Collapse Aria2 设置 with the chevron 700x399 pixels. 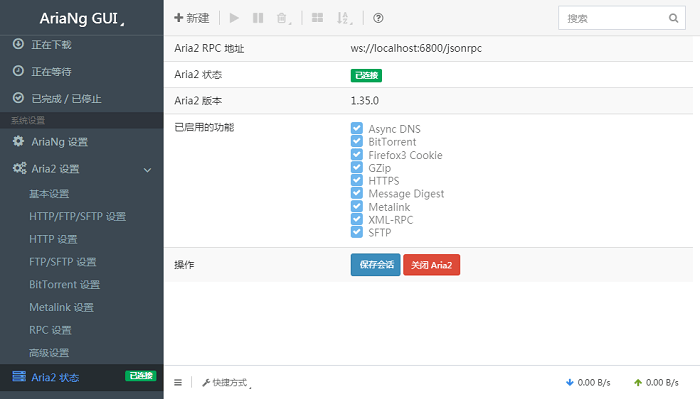pos(147,170)
